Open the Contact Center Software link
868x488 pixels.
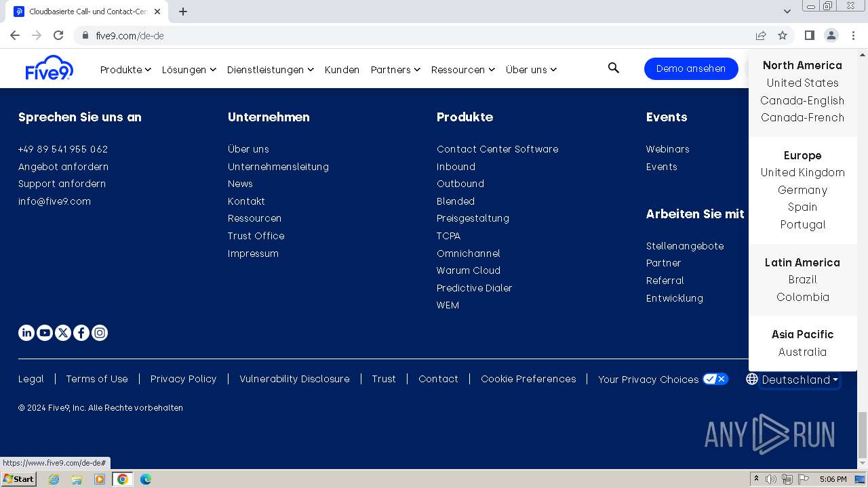point(497,149)
